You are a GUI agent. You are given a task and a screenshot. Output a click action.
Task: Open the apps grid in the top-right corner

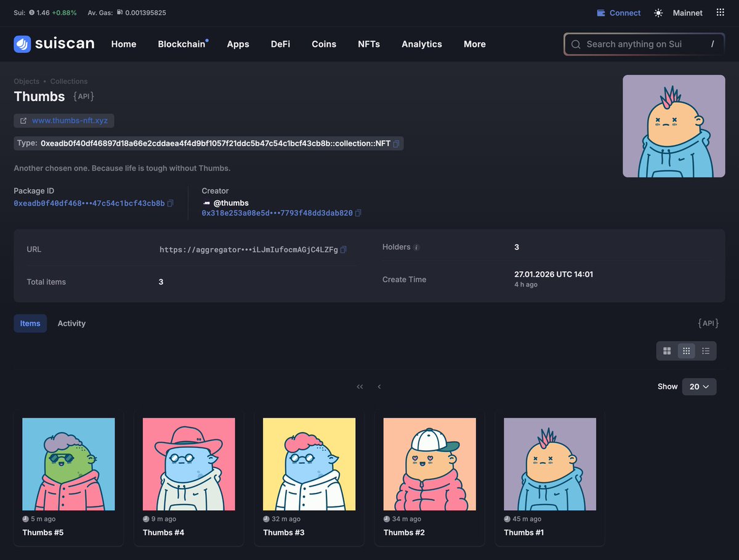coord(720,12)
